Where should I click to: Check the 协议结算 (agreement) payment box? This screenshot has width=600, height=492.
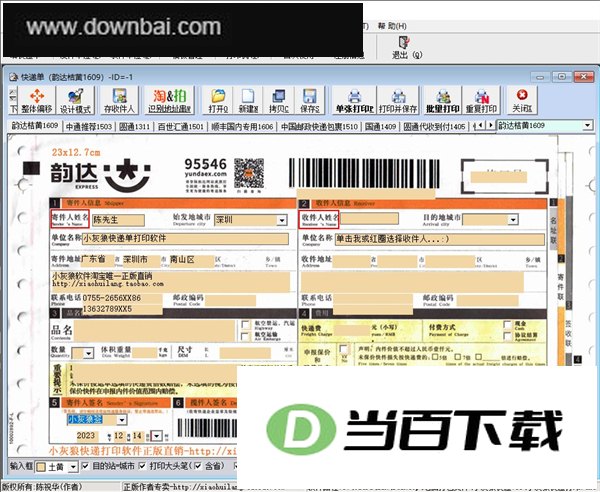point(507,336)
